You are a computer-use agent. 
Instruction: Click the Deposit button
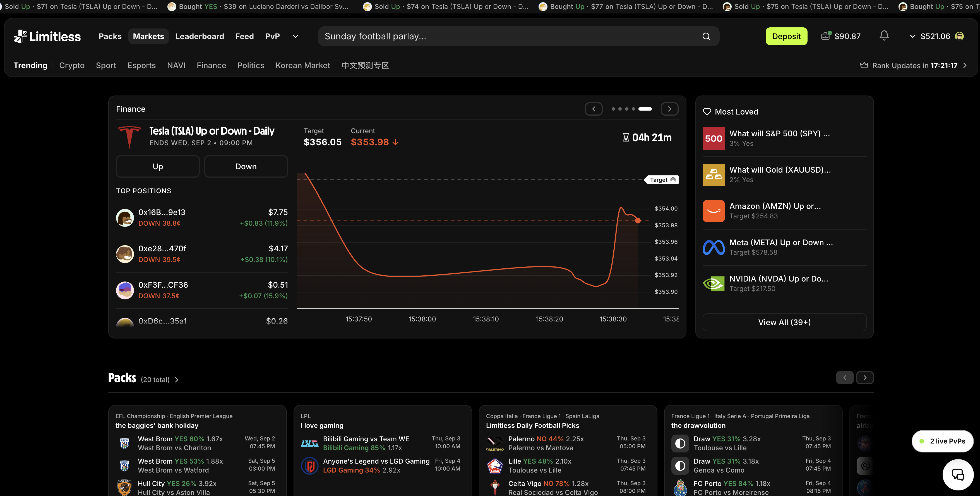tap(786, 36)
